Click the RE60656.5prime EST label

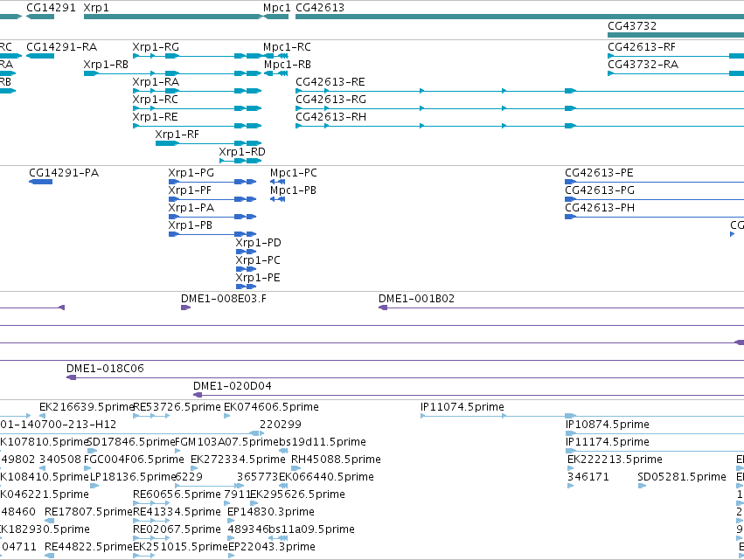[177, 495]
